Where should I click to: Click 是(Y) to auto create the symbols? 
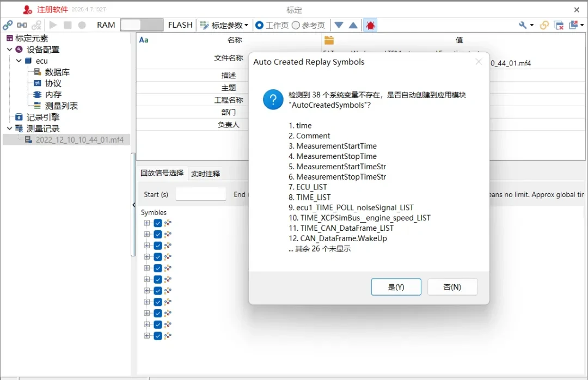[396, 287]
